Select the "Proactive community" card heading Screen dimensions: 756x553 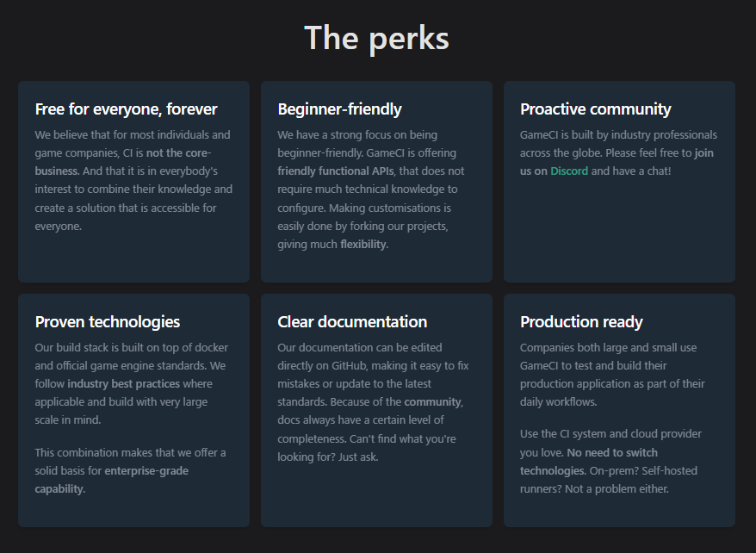coord(595,109)
